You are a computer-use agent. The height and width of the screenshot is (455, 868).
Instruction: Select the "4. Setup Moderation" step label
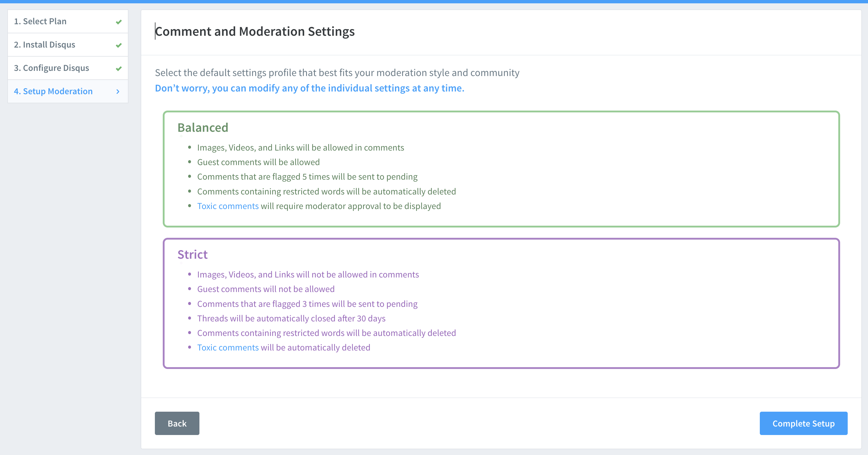tap(53, 91)
